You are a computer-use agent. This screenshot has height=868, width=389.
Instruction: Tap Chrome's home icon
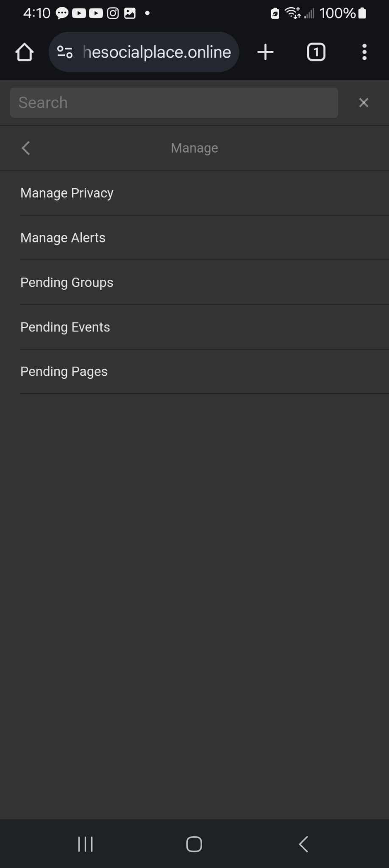click(24, 53)
